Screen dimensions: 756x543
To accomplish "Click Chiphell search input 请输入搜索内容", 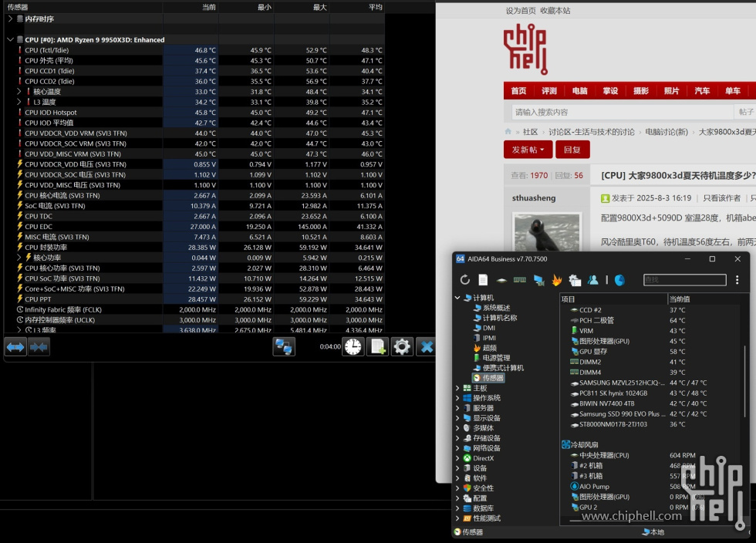I will [622, 112].
